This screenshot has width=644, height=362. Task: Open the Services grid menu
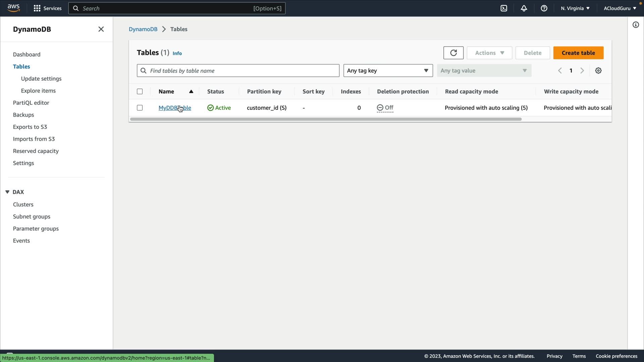click(x=37, y=8)
